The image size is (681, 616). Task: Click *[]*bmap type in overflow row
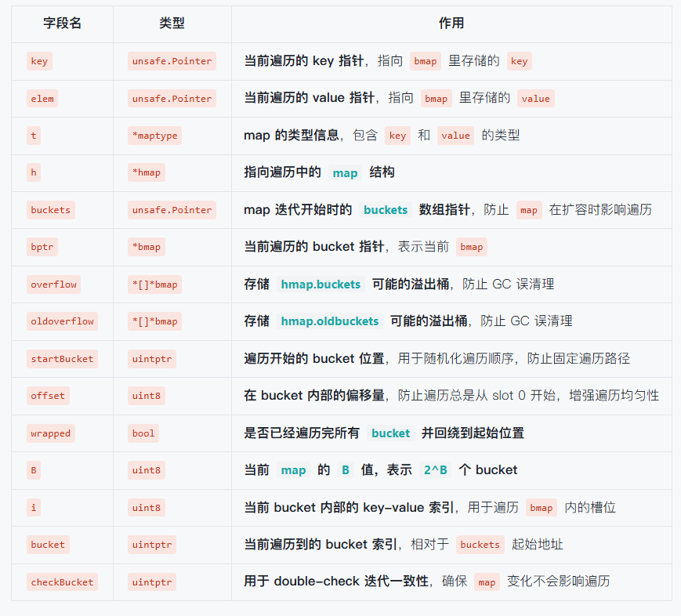tap(154, 284)
